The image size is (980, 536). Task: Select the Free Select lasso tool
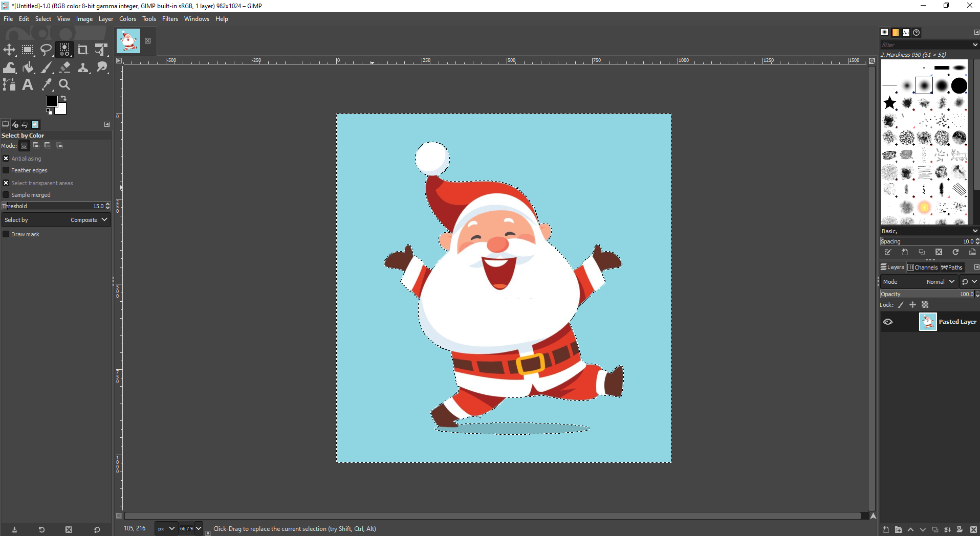click(46, 50)
